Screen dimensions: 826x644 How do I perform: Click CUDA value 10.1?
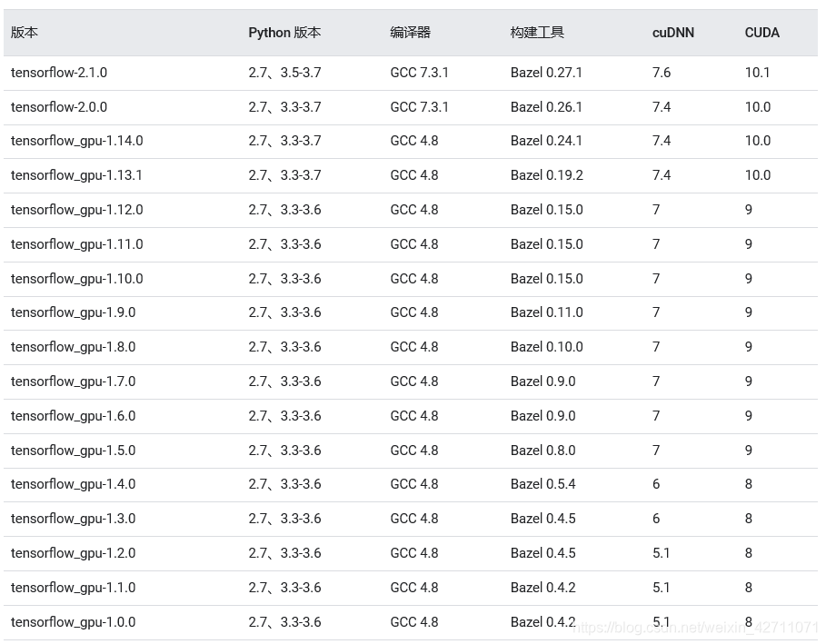point(758,73)
